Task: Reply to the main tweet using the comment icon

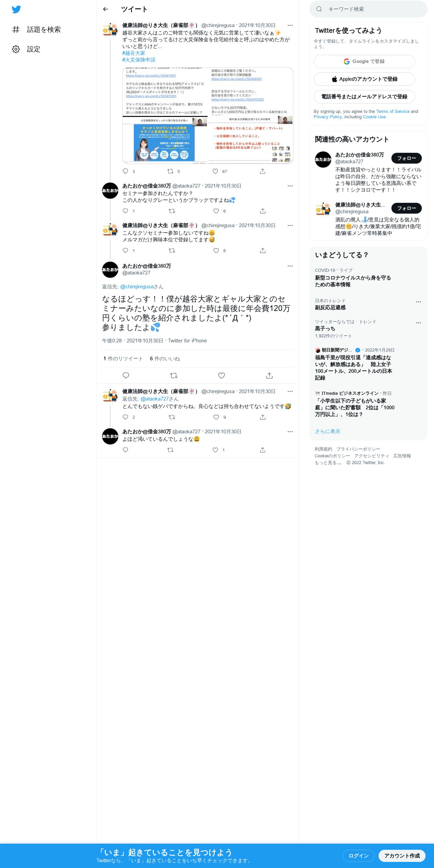Action: coord(126,376)
